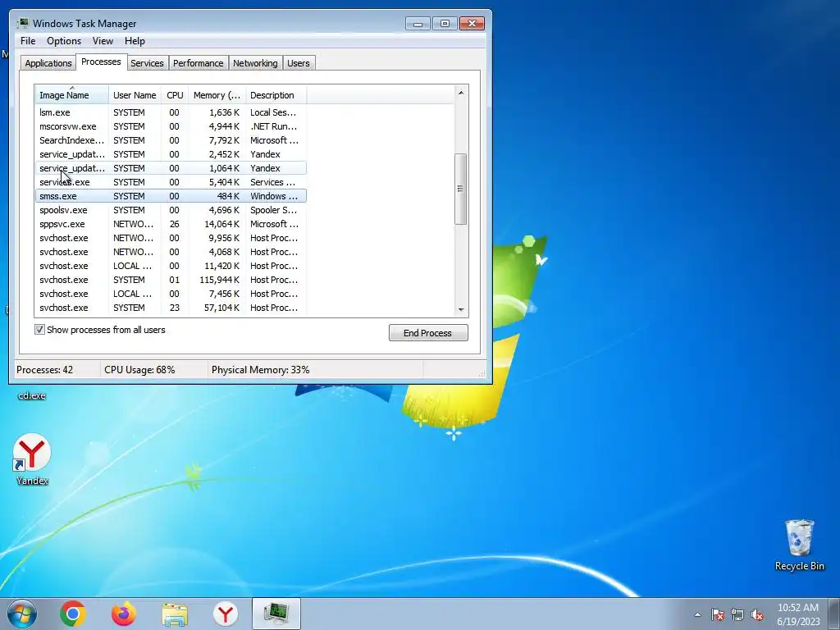Switch to the Applications tab
Image resolution: width=840 pixels, height=630 pixels.
(48, 63)
